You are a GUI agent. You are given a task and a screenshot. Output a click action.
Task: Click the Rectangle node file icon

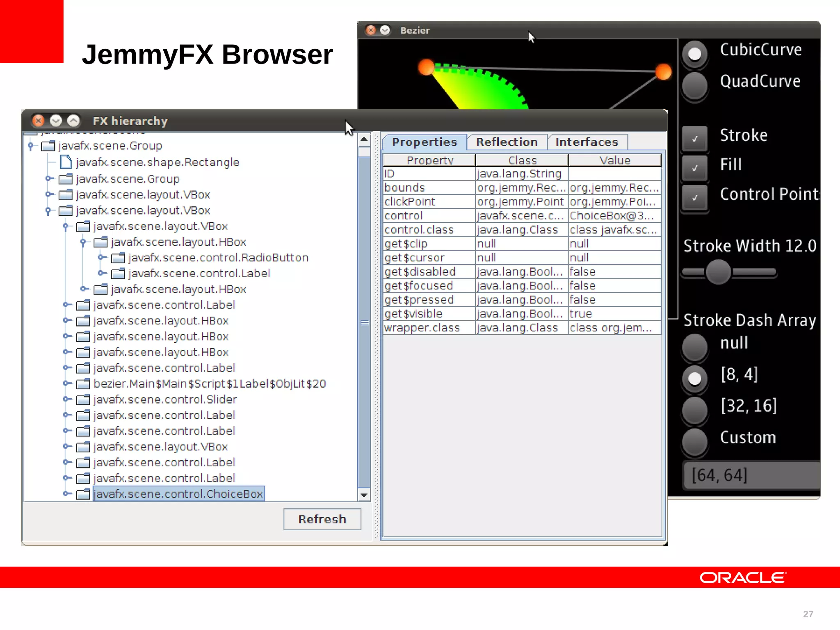pyautogui.click(x=66, y=162)
